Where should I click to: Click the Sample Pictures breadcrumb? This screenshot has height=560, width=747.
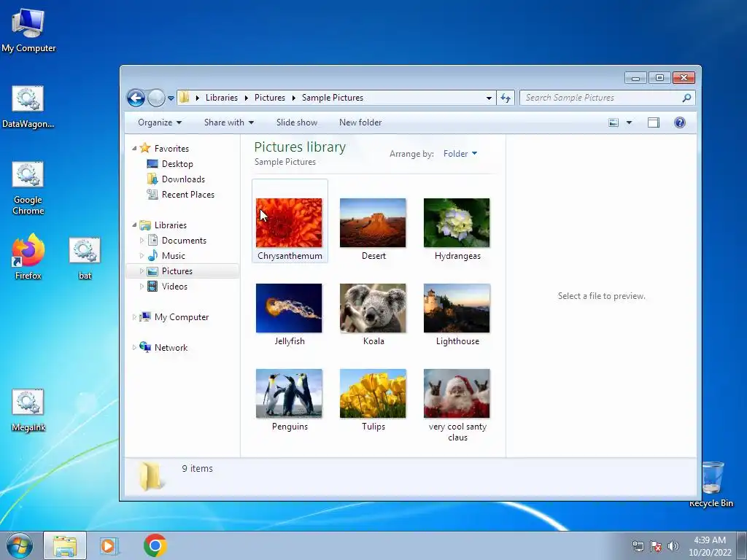tap(333, 98)
